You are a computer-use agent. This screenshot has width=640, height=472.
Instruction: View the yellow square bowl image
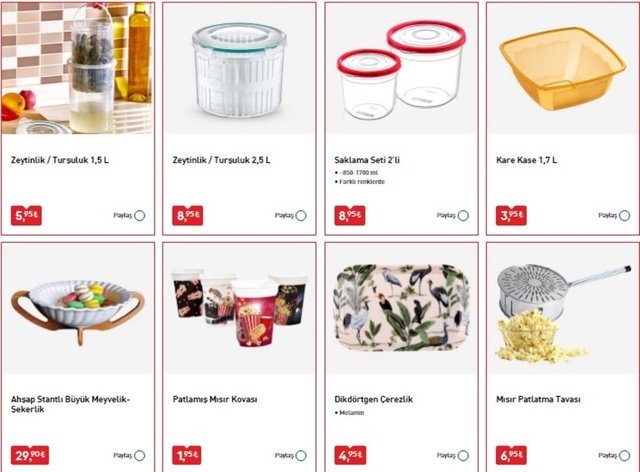click(x=563, y=68)
